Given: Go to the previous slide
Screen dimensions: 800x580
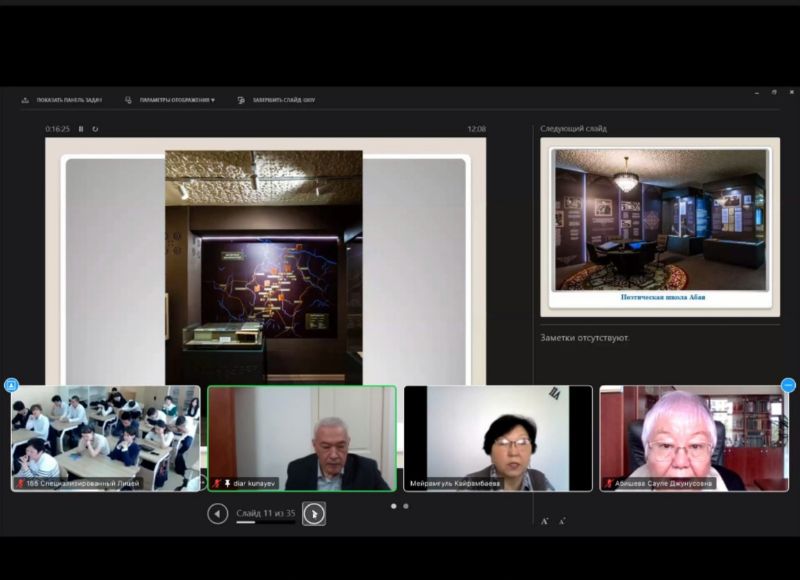Looking at the screenshot, I should tap(218, 514).
